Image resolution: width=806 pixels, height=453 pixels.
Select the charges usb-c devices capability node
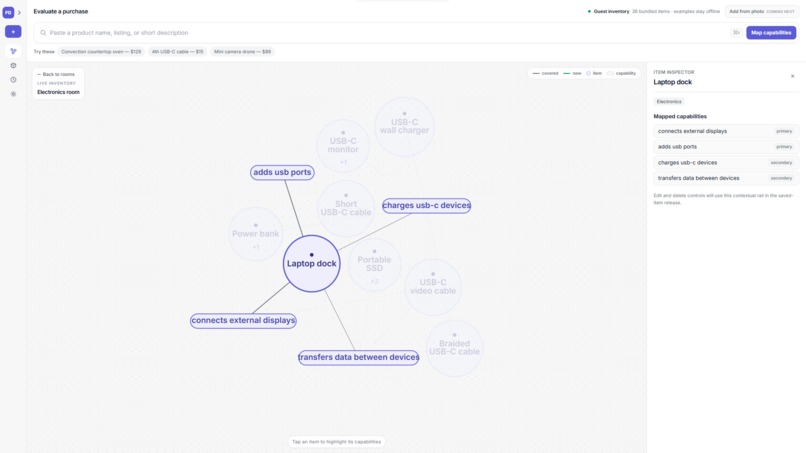pos(427,205)
